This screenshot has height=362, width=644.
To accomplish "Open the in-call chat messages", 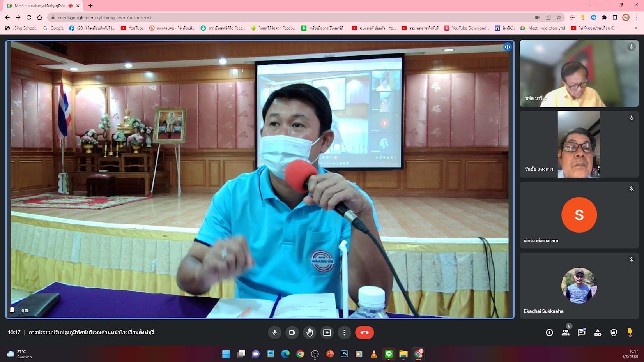I will click(581, 332).
